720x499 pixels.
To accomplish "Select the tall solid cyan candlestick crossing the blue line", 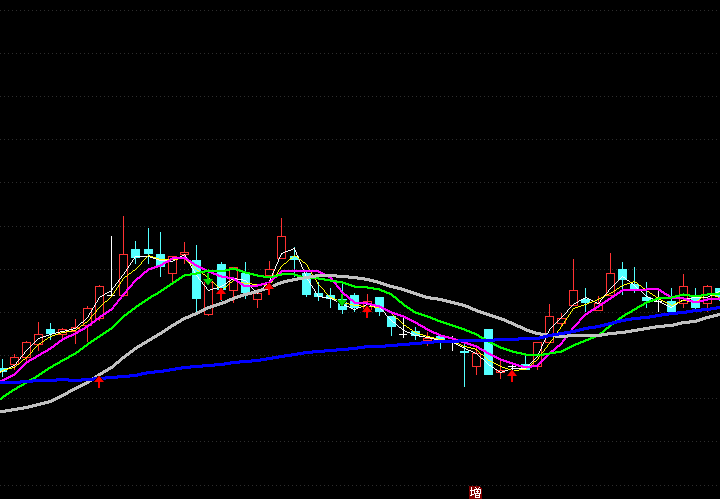I will click(488, 352).
